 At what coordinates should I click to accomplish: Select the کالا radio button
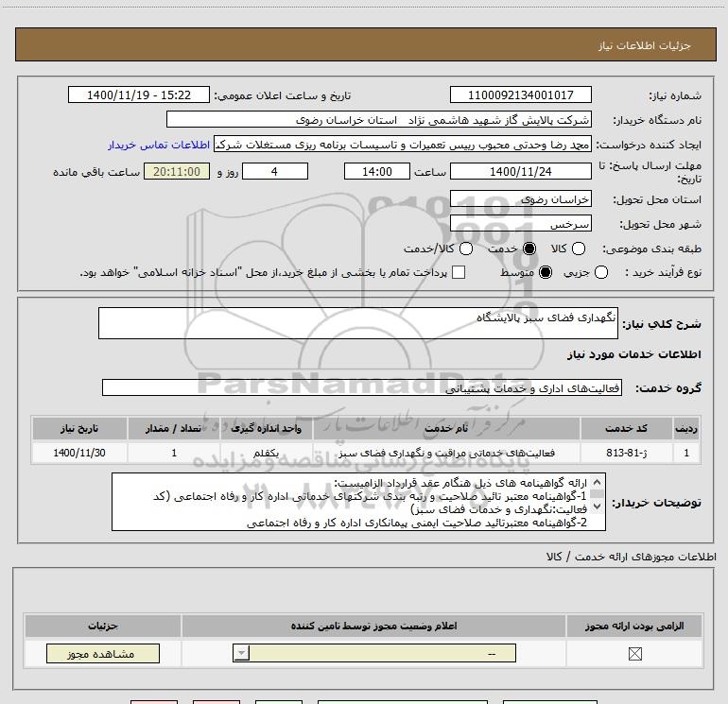point(579,249)
